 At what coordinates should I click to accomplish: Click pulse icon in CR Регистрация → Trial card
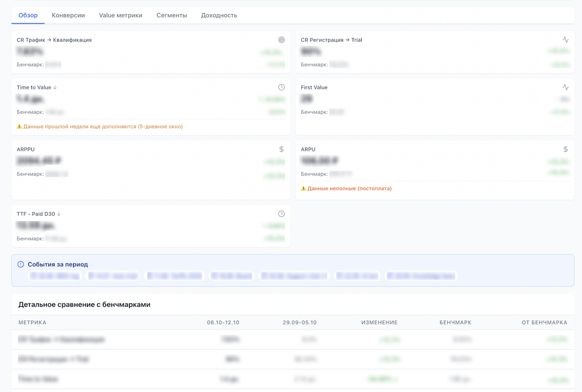tap(566, 40)
